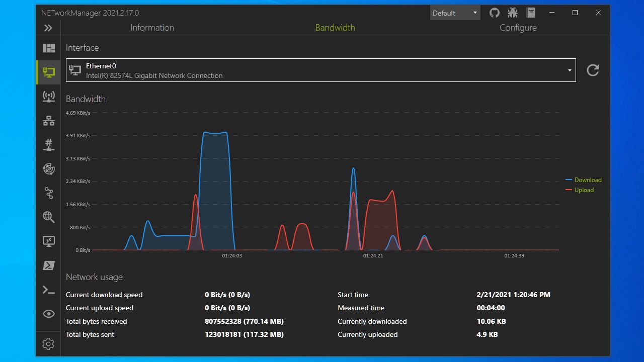This screenshot has width=644, height=362.
Task: Select currently uploaded value 4.9 KB
Action: (487, 334)
